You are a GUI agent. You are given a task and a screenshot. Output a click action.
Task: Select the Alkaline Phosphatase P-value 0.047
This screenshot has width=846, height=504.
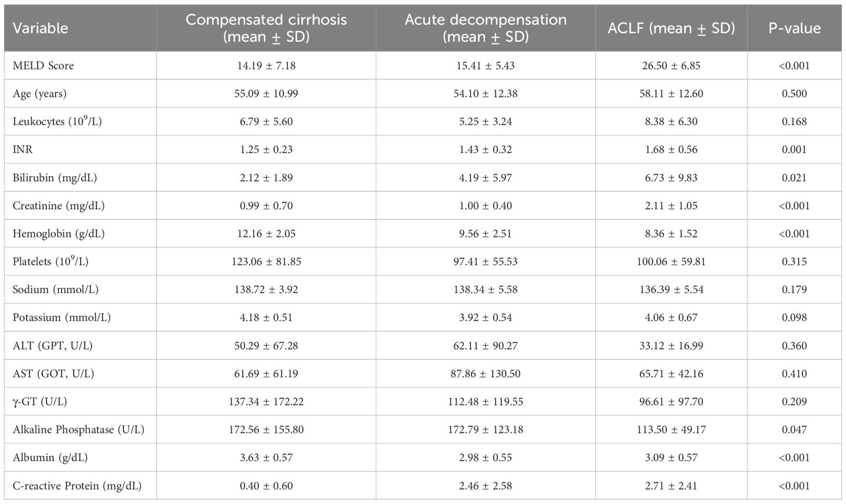click(794, 430)
